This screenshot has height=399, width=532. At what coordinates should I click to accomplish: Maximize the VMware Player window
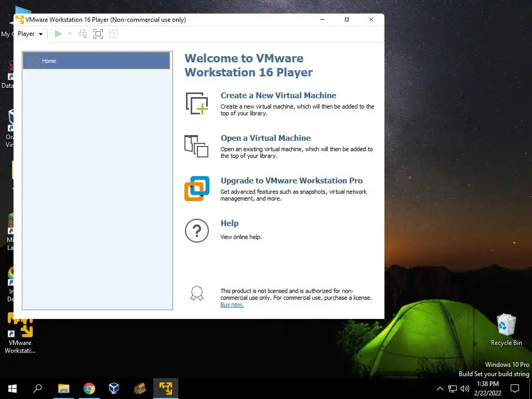pos(347,20)
